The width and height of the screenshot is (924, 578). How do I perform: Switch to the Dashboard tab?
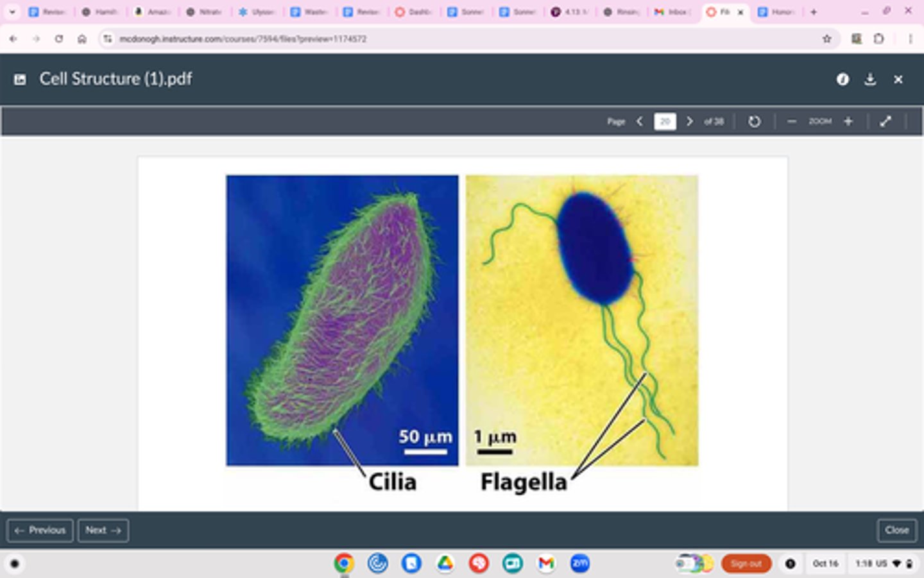tap(413, 12)
